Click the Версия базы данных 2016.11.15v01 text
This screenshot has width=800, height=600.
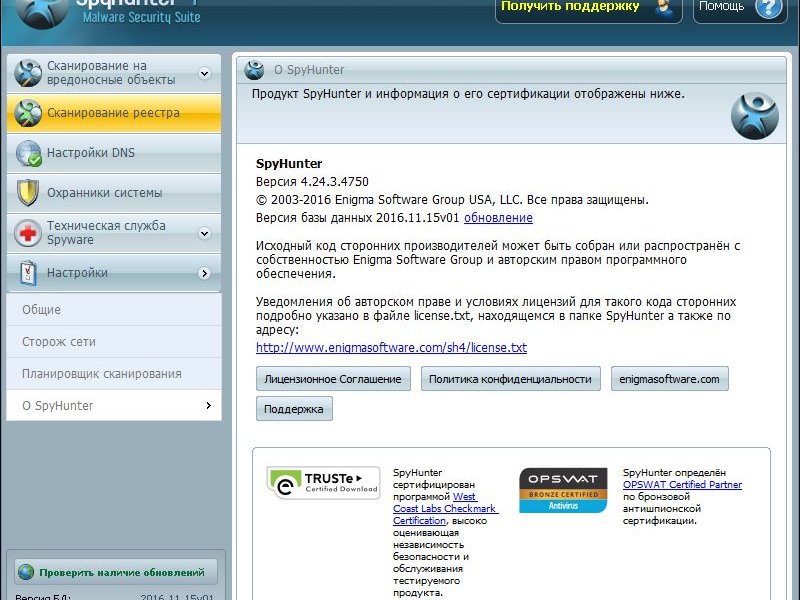point(358,218)
